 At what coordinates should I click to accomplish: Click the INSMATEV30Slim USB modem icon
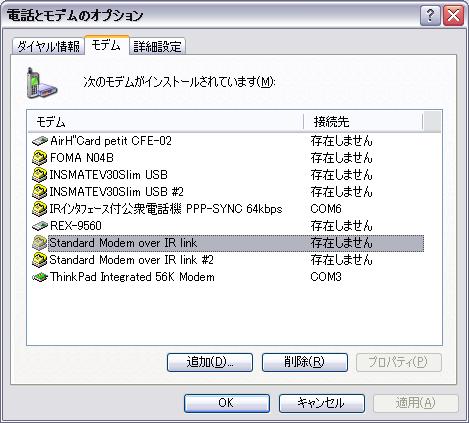coord(40,175)
